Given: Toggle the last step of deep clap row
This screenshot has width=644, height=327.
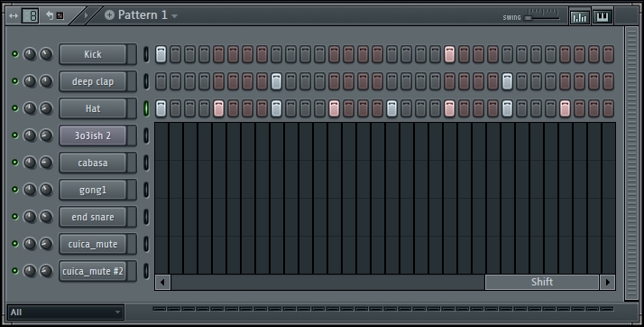Looking at the screenshot, I should (x=608, y=81).
